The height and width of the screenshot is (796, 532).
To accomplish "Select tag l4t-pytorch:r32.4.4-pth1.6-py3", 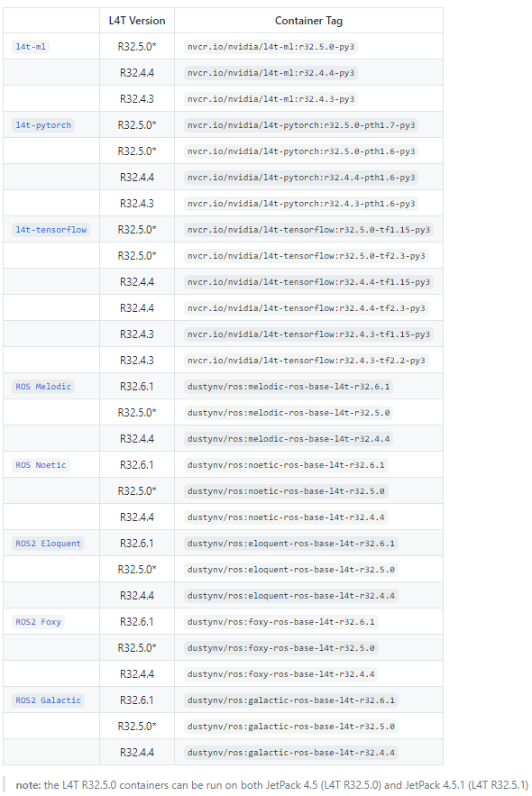I will pos(301,178).
